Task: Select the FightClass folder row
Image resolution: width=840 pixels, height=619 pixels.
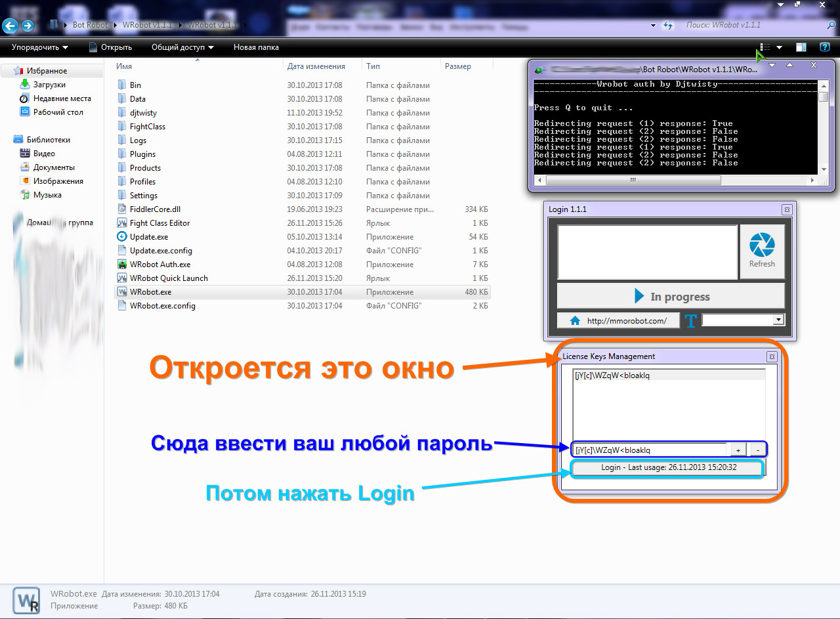Action: point(302,126)
